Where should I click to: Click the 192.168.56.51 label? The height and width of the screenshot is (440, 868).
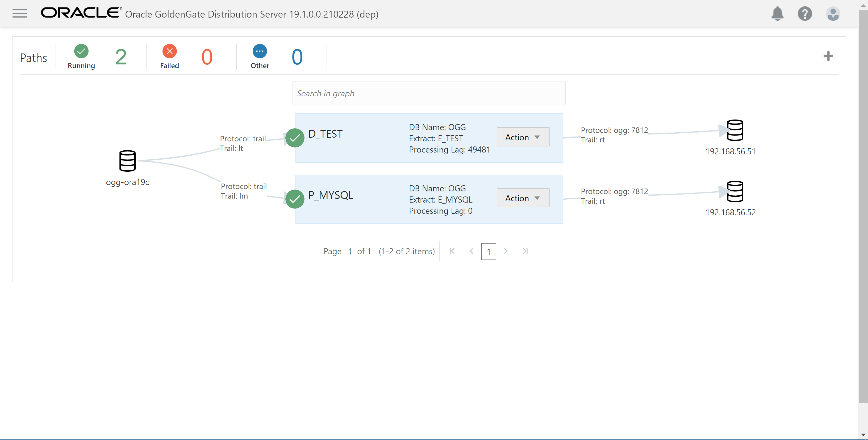pos(730,151)
